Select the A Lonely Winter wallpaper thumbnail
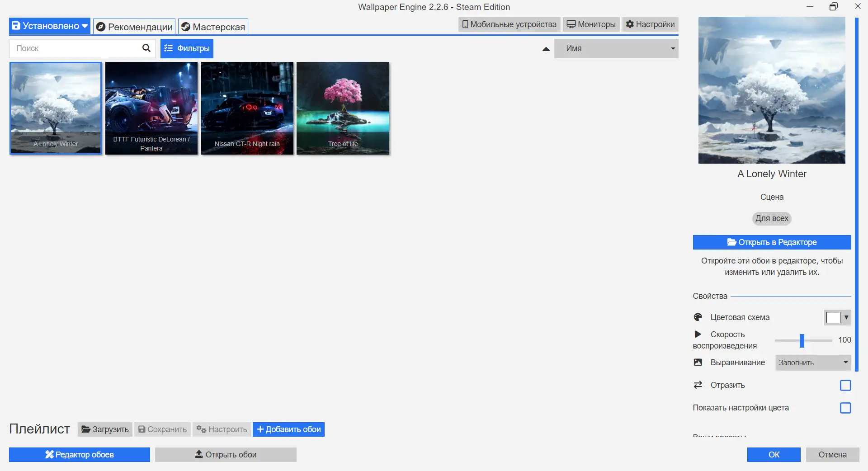 pyautogui.click(x=56, y=108)
